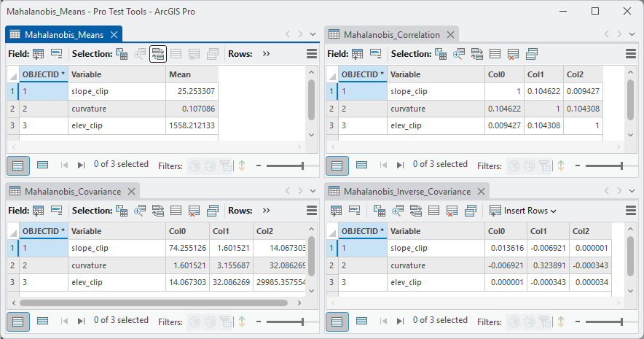The height and width of the screenshot is (339, 644).
Task: Close the Mahalanobis_Correlation tab
Action: [450, 35]
